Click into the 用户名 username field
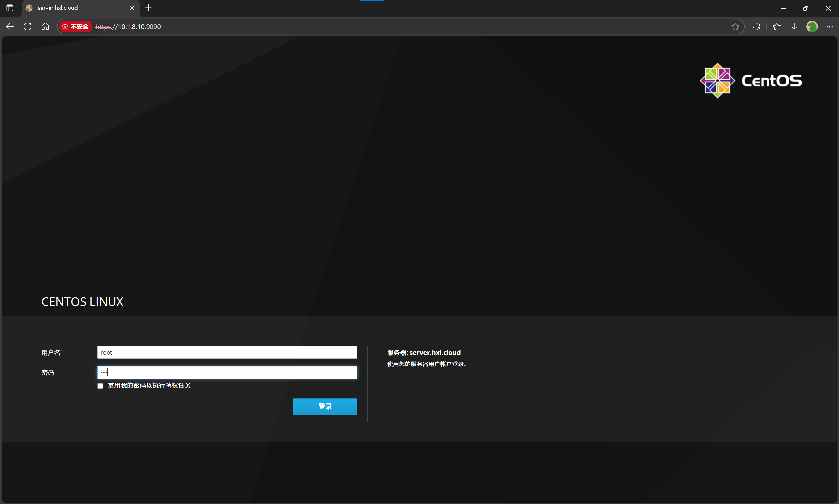839x504 pixels. point(227,352)
